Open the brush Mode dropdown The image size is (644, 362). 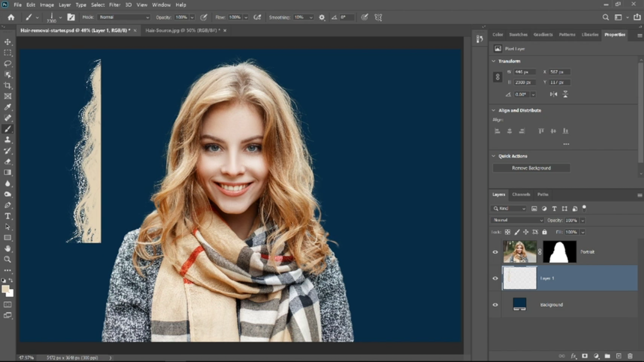tap(124, 17)
